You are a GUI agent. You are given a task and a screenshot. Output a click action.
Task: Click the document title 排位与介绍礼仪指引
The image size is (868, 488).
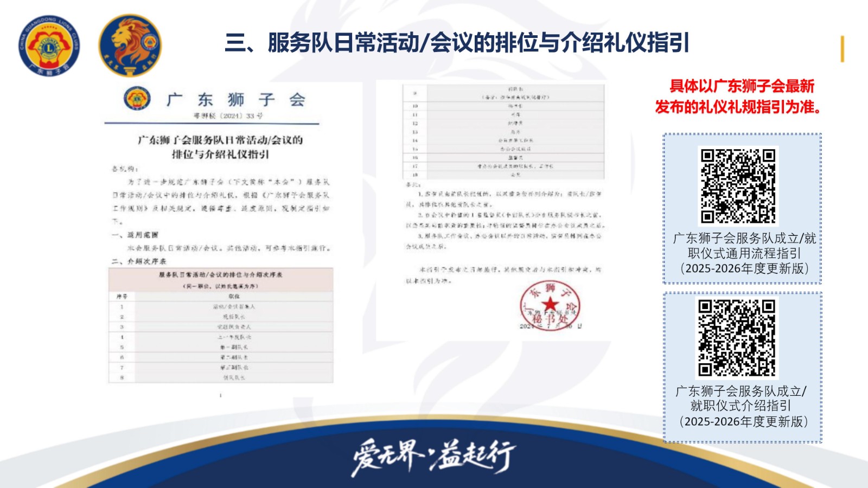(220, 155)
